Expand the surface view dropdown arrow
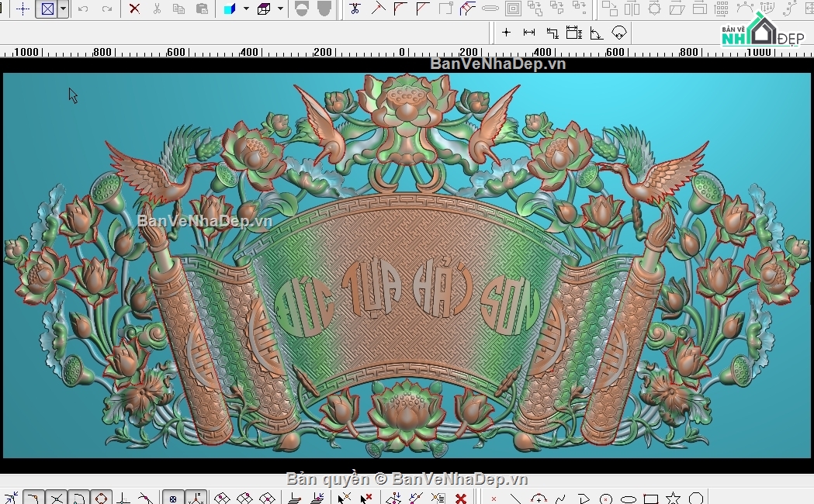 point(279,10)
